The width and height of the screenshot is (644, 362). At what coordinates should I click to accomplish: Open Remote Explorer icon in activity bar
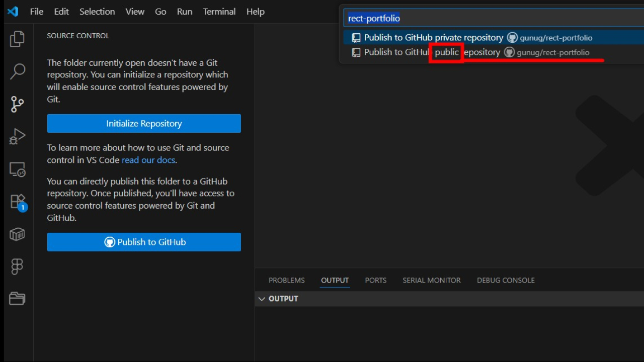17,169
